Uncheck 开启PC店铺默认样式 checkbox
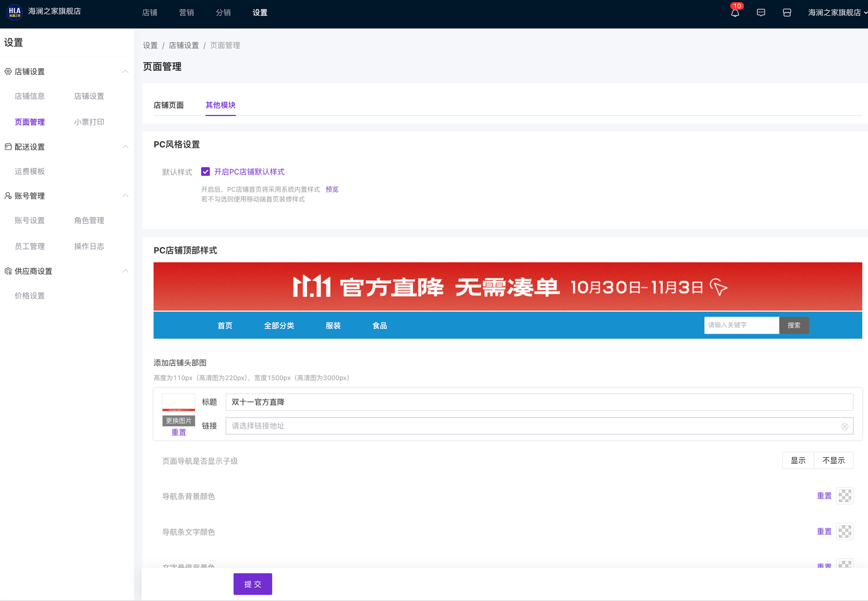 pos(206,172)
